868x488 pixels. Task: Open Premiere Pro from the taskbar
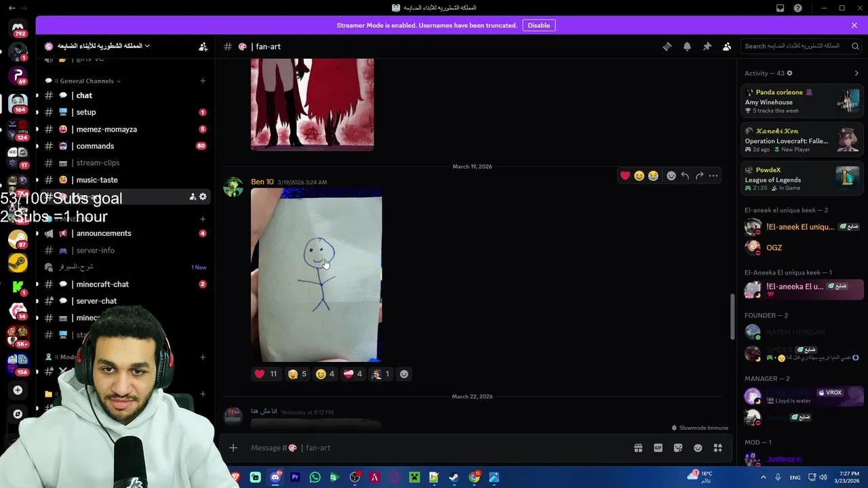(x=295, y=478)
